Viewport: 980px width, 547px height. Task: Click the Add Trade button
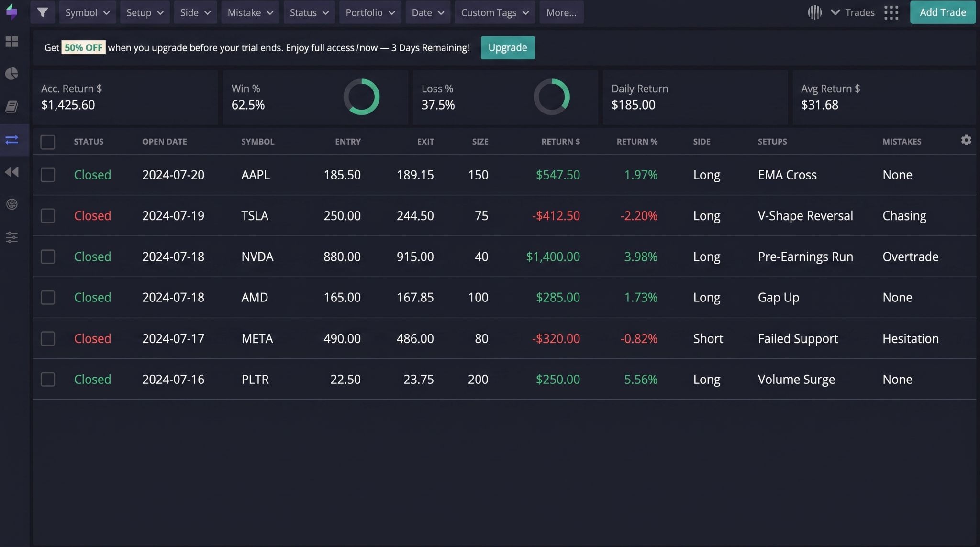(943, 12)
